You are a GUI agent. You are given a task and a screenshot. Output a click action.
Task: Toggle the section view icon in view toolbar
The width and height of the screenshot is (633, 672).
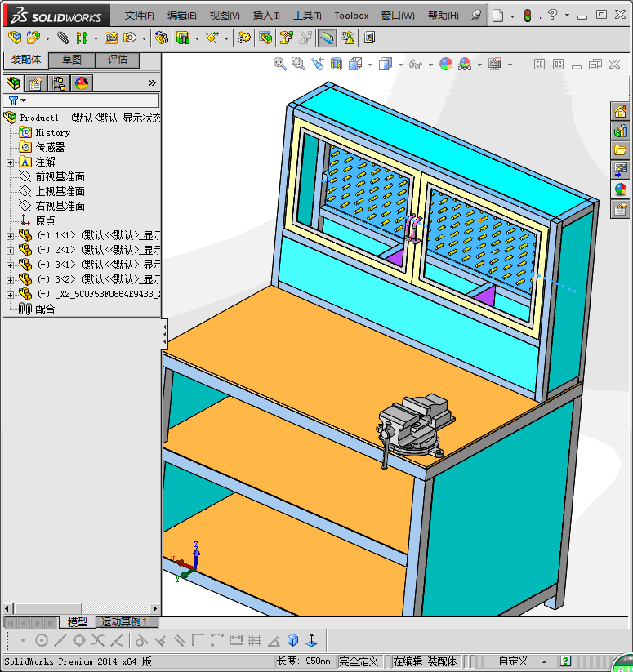(x=337, y=64)
